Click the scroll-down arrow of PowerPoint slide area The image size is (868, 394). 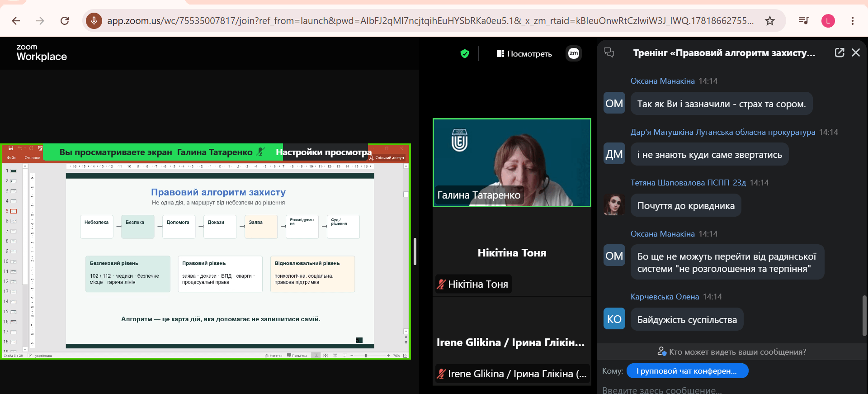[x=406, y=332]
